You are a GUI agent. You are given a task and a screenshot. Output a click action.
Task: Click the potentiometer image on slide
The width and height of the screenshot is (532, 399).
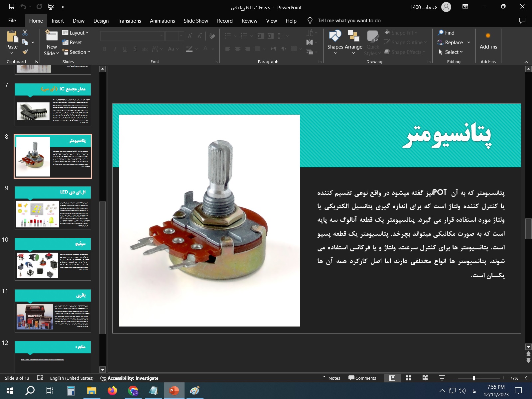tap(209, 220)
